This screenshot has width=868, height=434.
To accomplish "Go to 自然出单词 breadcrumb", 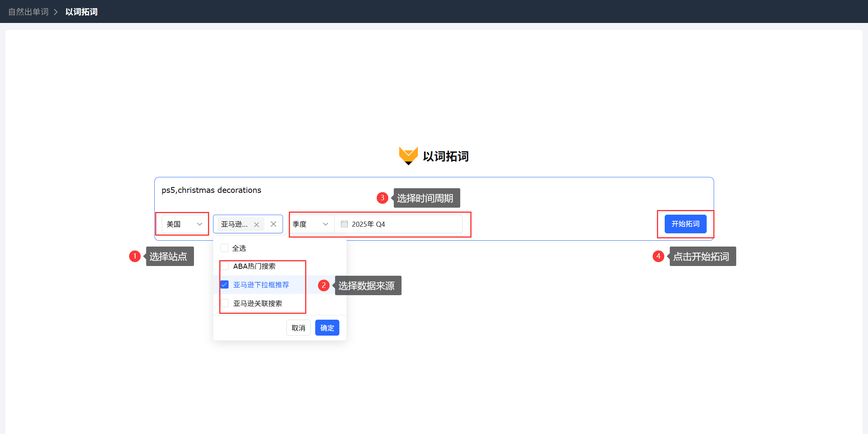I will (x=28, y=12).
